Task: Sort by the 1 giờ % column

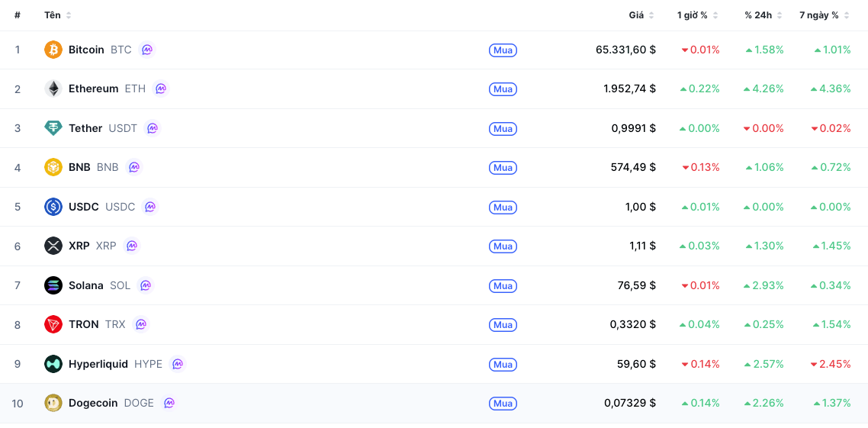Action: tap(697, 15)
